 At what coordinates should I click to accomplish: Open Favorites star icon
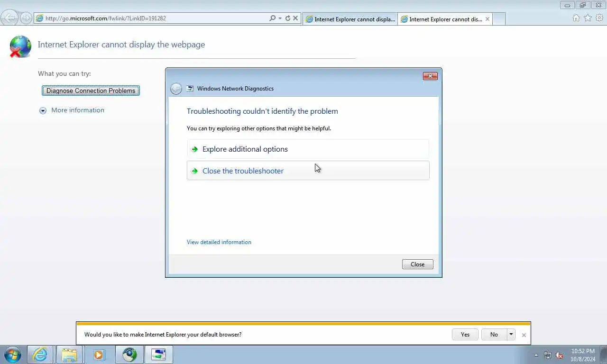click(x=588, y=18)
